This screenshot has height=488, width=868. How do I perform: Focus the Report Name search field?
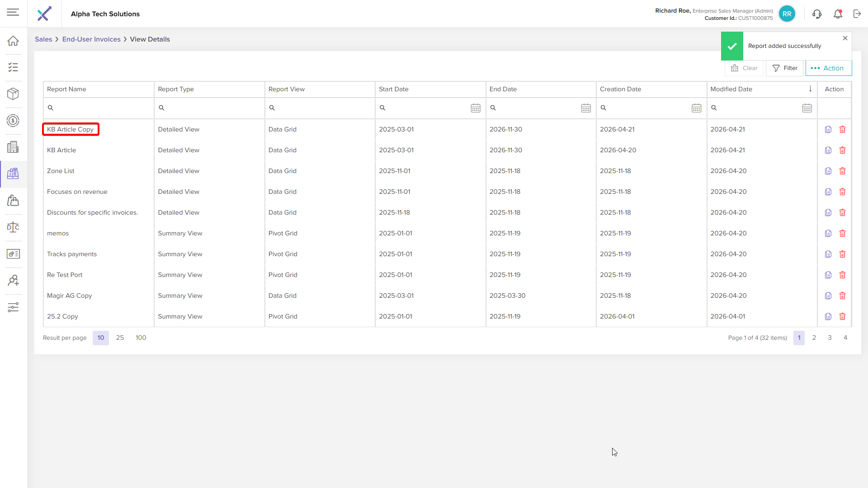[99, 108]
